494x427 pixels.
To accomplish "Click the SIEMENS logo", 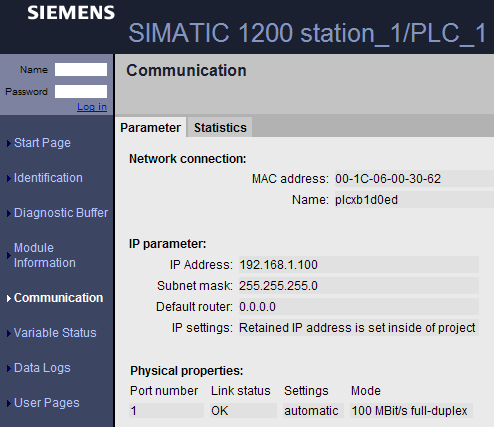I will [71, 13].
